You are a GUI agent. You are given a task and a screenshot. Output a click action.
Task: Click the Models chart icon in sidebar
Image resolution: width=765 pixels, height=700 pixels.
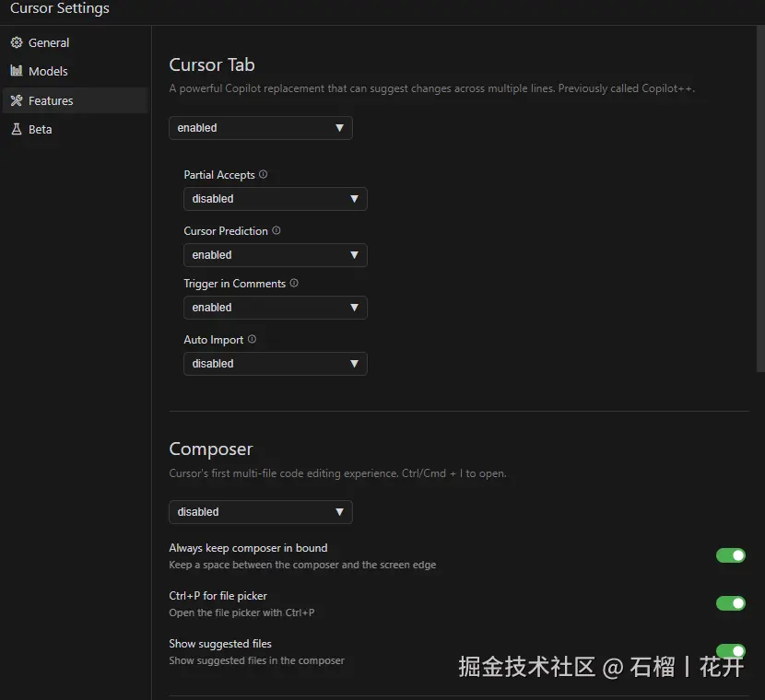click(x=17, y=71)
